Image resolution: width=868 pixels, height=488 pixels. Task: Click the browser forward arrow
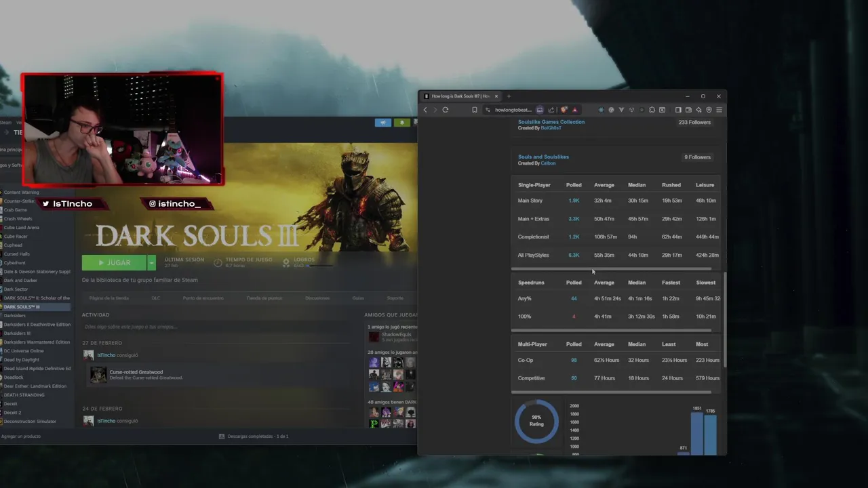(435, 110)
